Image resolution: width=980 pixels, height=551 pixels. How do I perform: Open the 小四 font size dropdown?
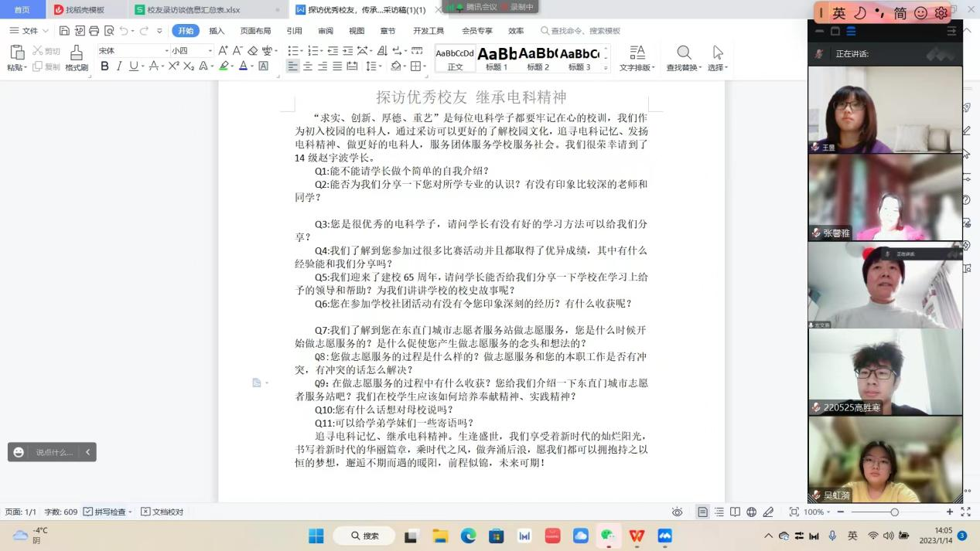pos(207,51)
